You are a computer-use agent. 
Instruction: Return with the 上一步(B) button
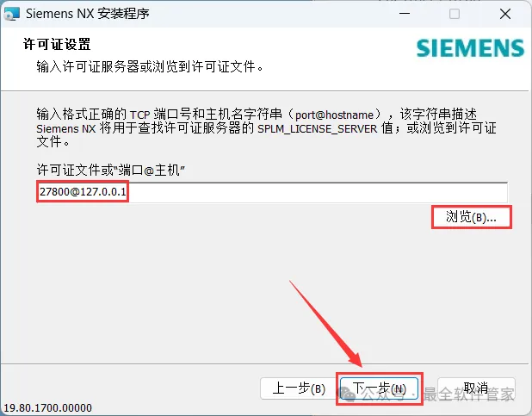point(299,388)
